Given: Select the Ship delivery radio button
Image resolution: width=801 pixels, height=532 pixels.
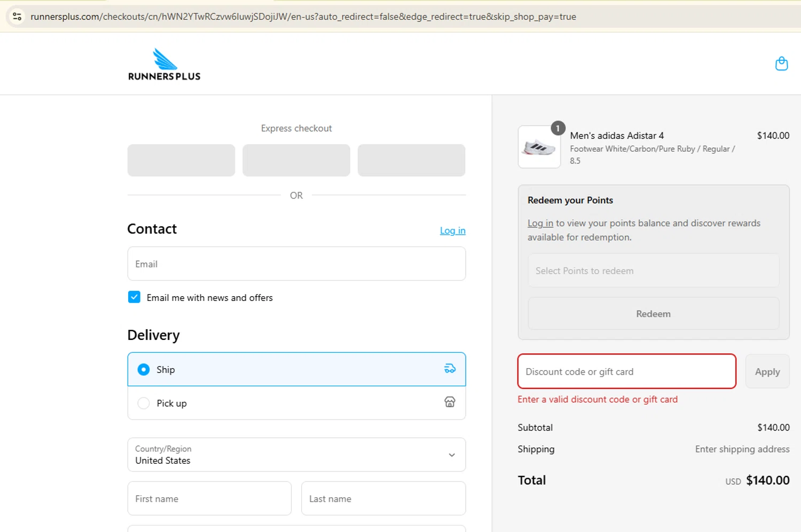Looking at the screenshot, I should (x=144, y=369).
